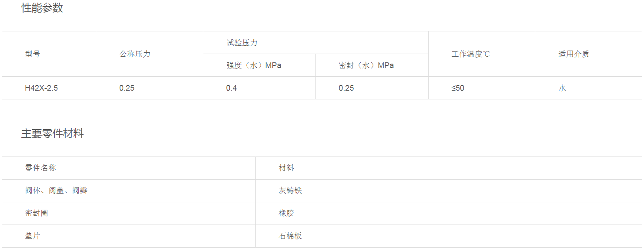
Task: Click the 橡胶 material cell
Action: click(286, 213)
